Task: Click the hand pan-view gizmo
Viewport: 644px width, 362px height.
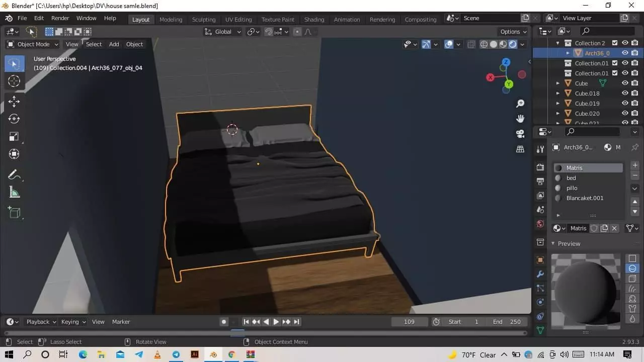Action: 520,119
